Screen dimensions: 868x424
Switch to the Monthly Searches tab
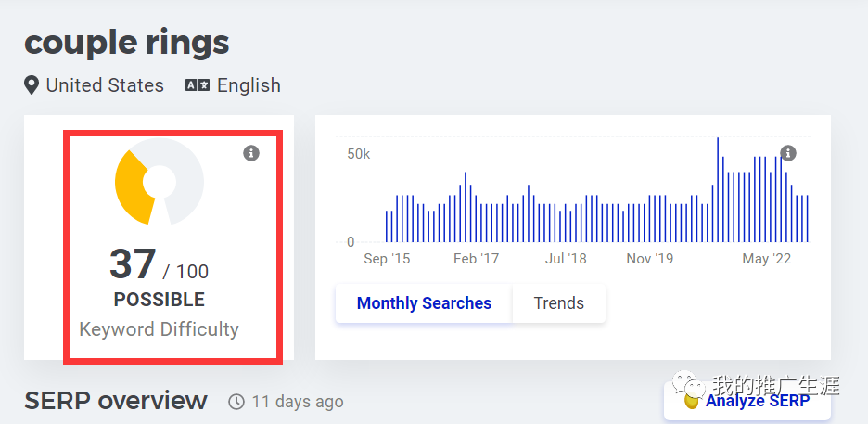click(424, 303)
